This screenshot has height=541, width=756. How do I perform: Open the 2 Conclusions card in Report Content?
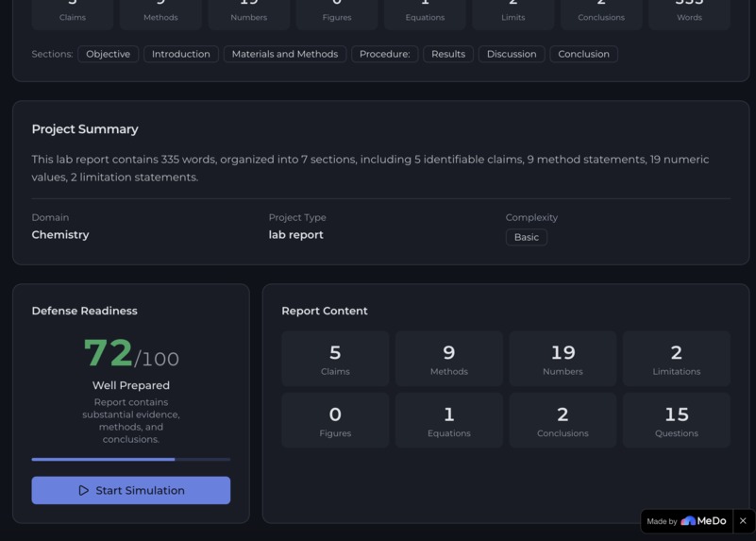click(563, 420)
